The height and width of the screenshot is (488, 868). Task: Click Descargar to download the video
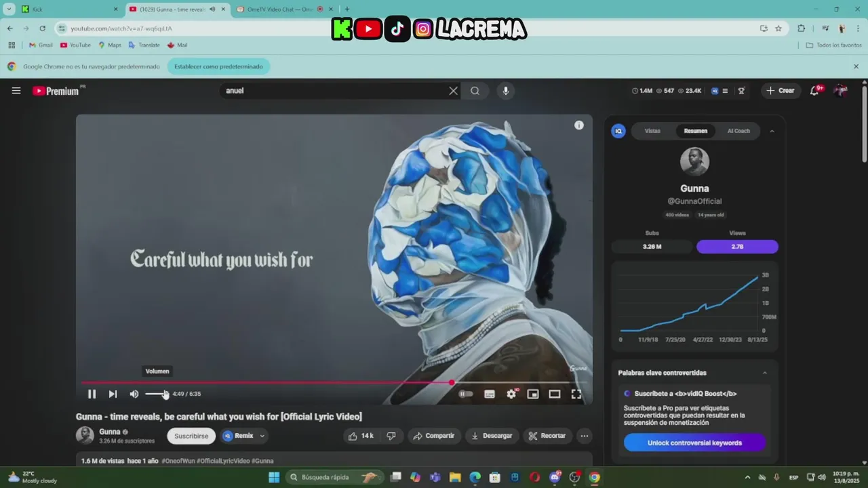click(492, 436)
